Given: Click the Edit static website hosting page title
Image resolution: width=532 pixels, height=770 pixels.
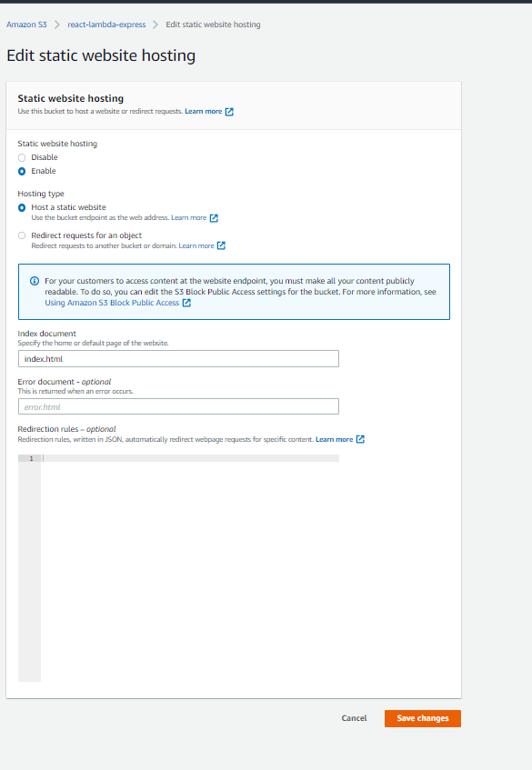Looking at the screenshot, I should click(x=101, y=55).
